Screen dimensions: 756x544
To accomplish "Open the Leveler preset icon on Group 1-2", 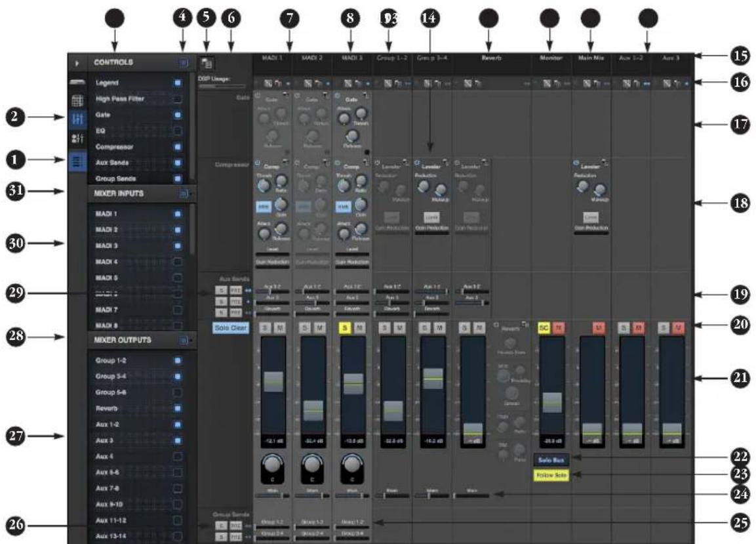I will tap(406, 163).
